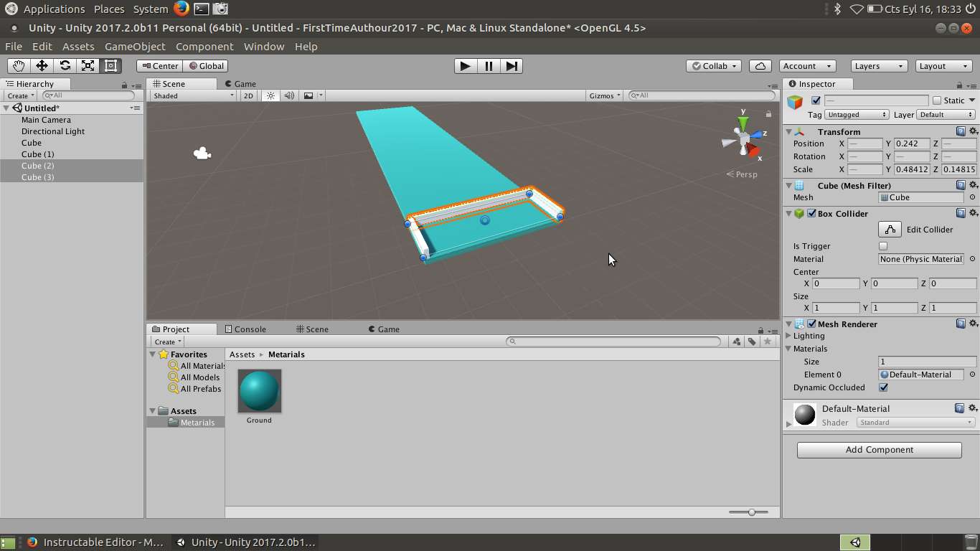This screenshot has height=551, width=980.
Task: Open the screenshot tool camera icon
Action: (221, 9)
